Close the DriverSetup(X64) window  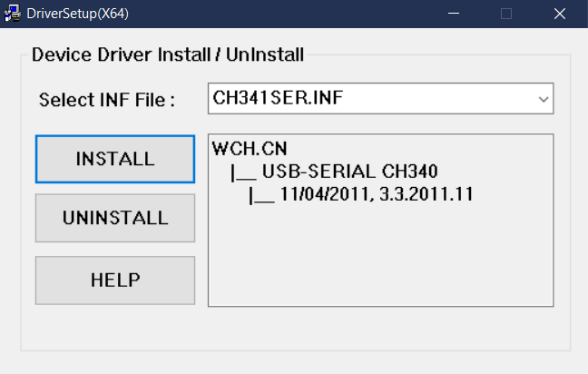(x=560, y=14)
